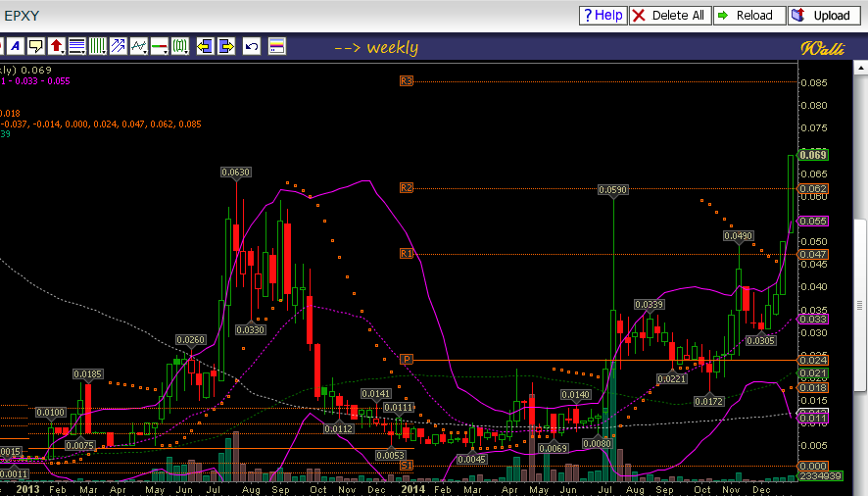The width and height of the screenshot is (868, 496).
Task: Open the green bracket cycle tool dropdown
Action: tap(180, 46)
